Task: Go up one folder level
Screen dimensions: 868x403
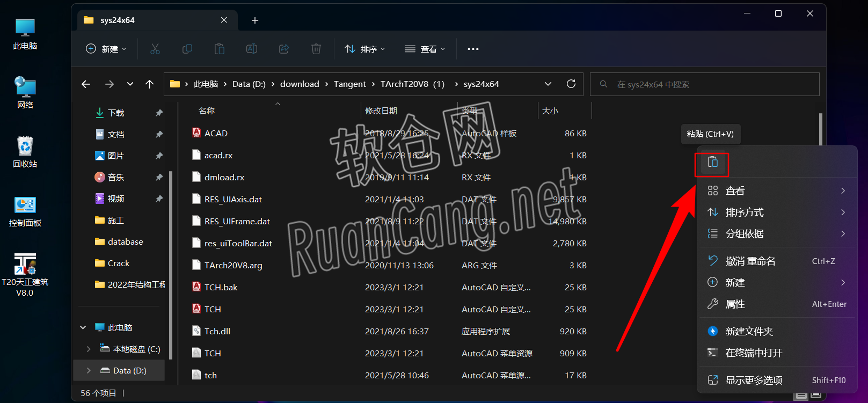Action: pos(150,84)
